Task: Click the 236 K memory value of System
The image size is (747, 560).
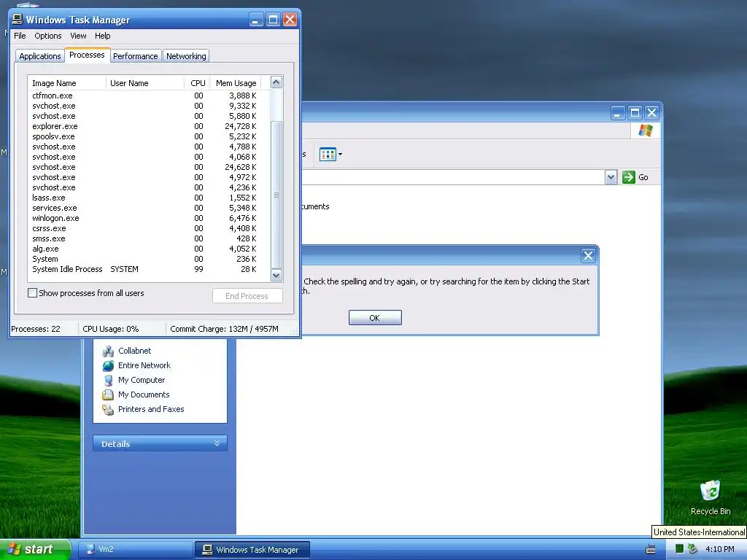Action: coord(247,259)
